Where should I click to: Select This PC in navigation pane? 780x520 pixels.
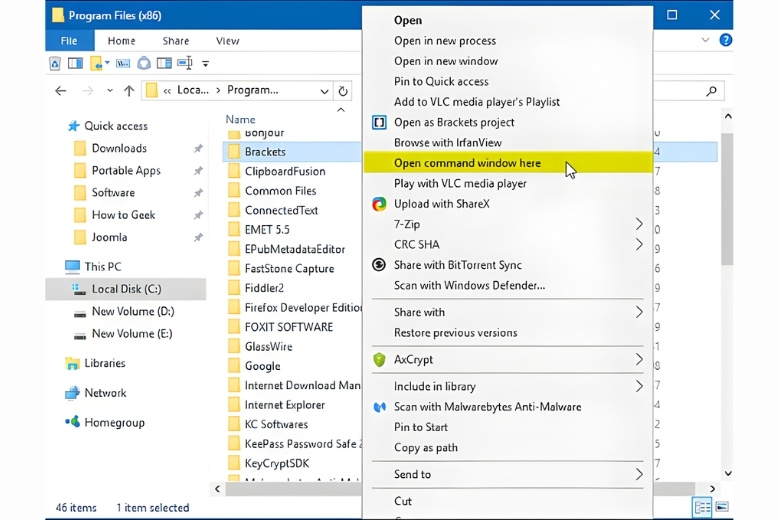[x=94, y=267]
